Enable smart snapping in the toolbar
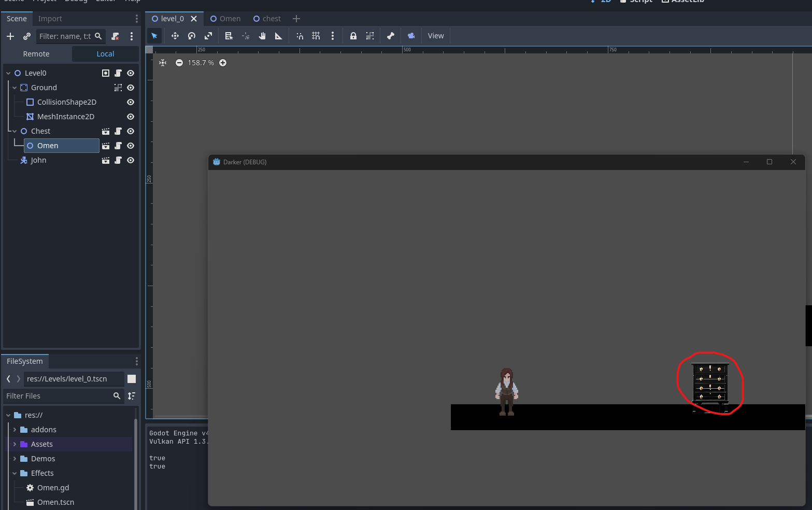Viewport: 812px width, 510px height. 300,36
